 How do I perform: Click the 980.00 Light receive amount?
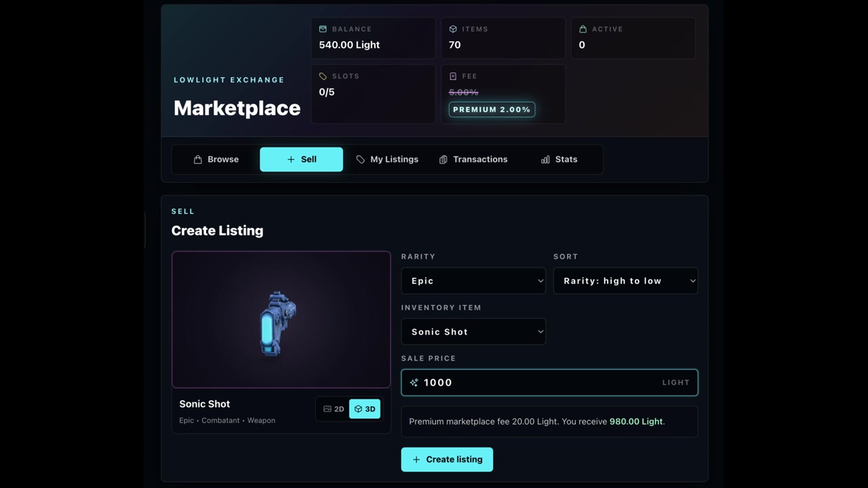[636, 422]
